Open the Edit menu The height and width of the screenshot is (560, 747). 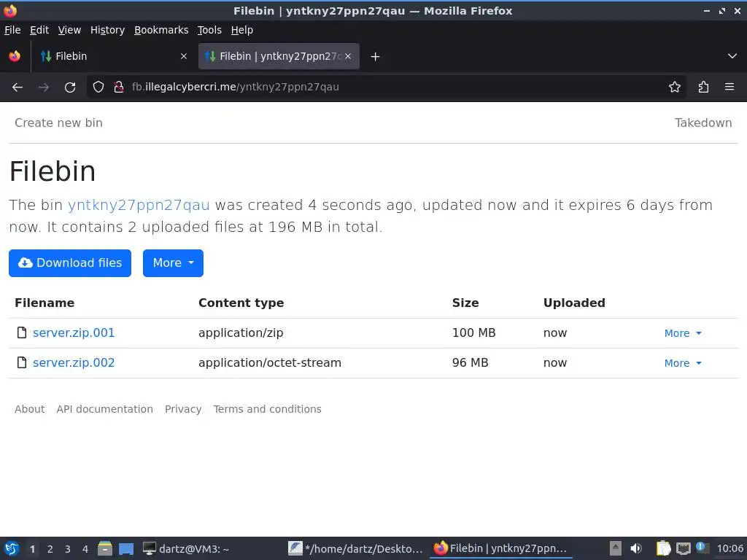pyautogui.click(x=39, y=30)
